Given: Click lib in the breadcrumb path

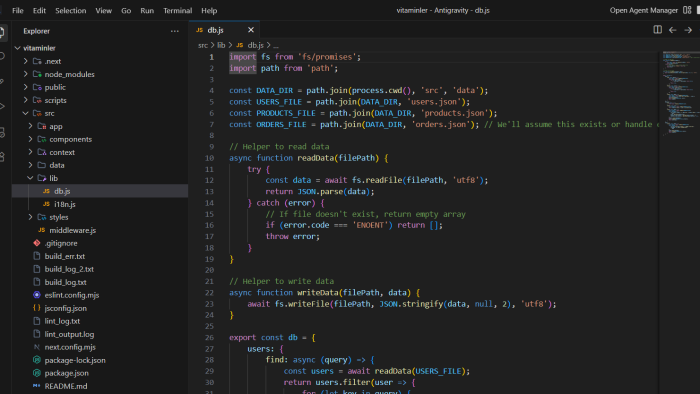Looking at the screenshot, I should click(221, 45).
